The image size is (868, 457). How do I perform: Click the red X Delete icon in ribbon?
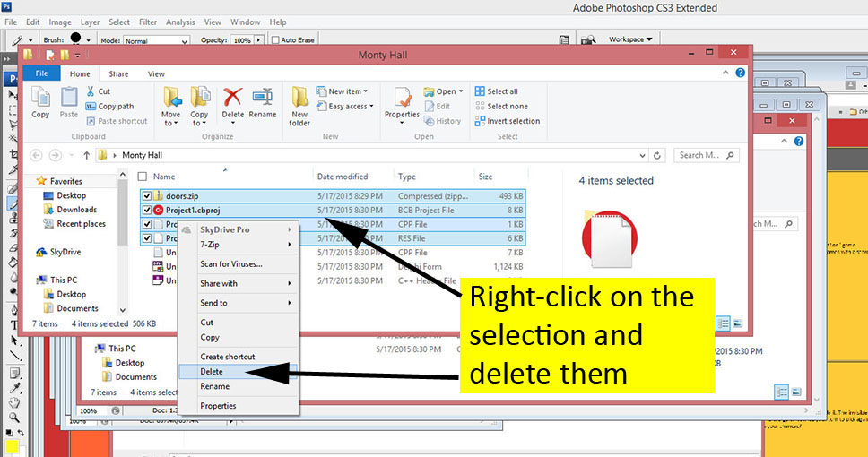[232, 98]
